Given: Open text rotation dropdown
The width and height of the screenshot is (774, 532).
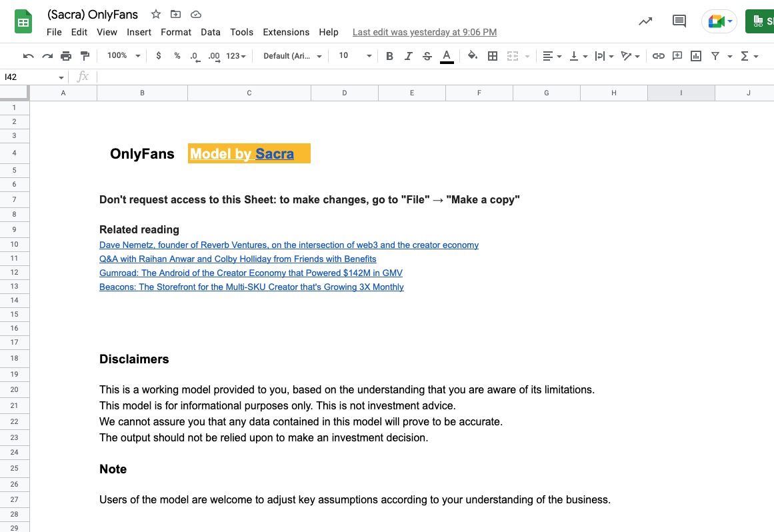Looking at the screenshot, I should coord(631,56).
